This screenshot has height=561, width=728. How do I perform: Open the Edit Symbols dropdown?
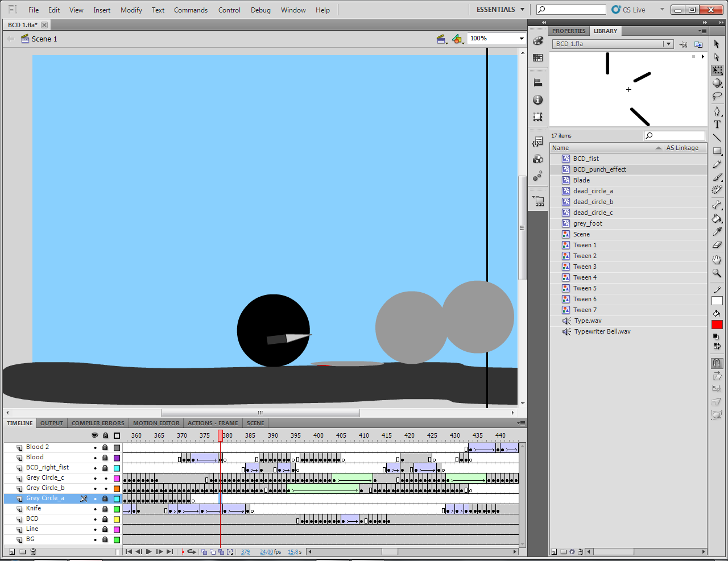click(x=458, y=39)
